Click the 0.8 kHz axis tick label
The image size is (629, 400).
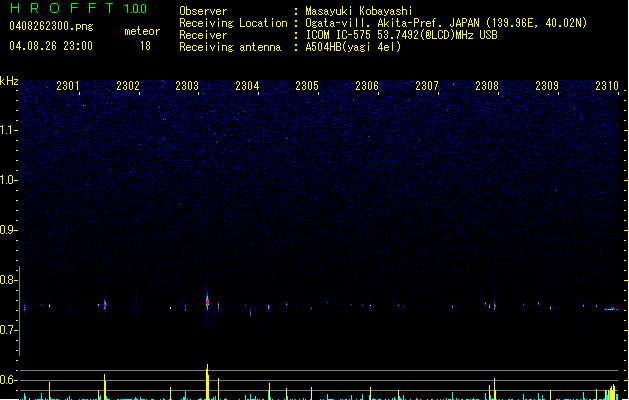(8, 280)
